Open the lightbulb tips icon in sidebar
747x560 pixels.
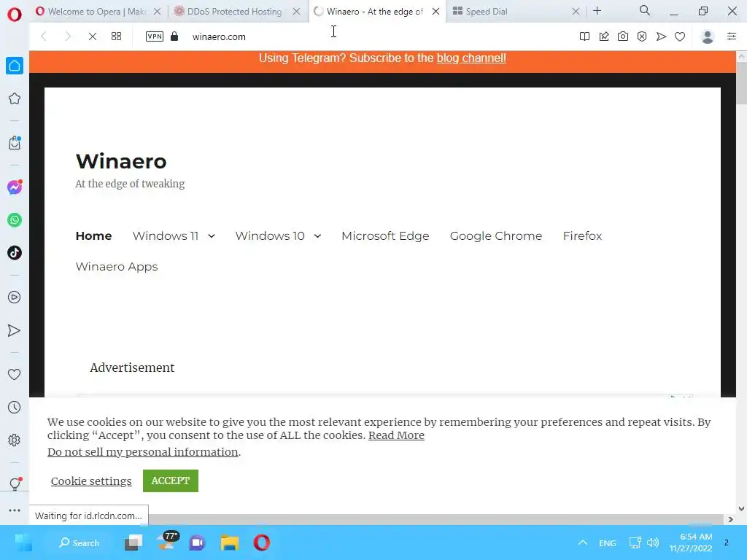[x=15, y=484]
